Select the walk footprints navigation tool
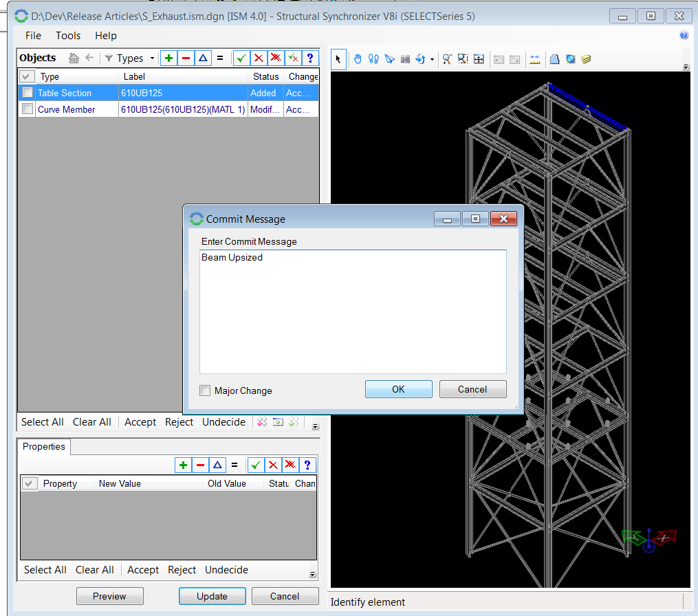This screenshot has width=698, height=616. [373, 59]
